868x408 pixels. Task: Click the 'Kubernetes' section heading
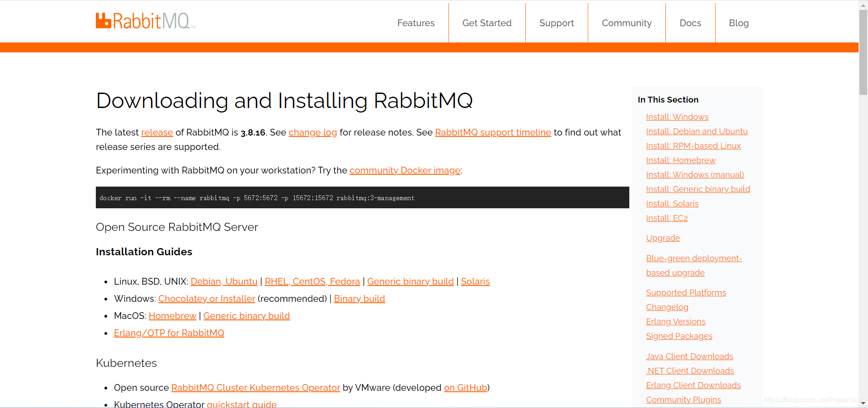click(126, 363)
